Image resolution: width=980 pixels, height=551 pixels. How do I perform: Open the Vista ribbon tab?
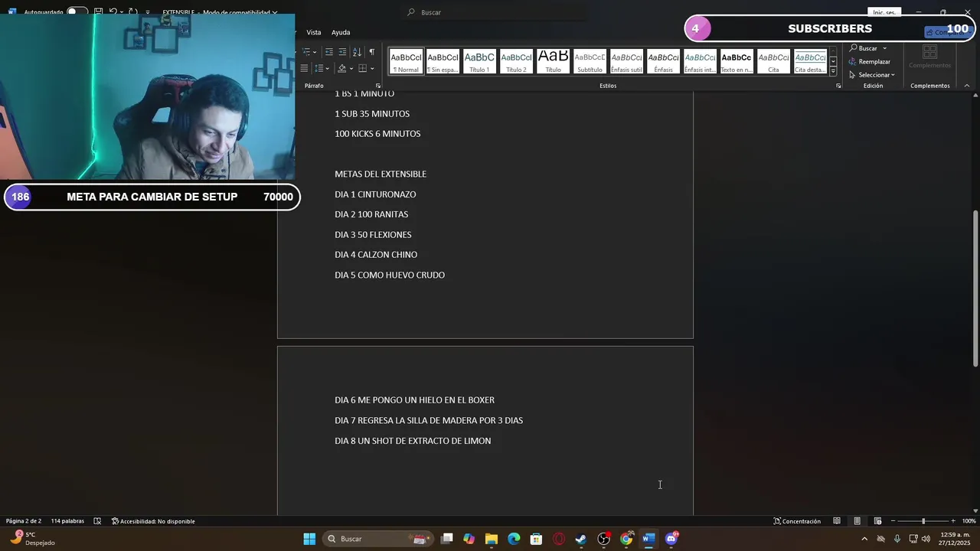coord(314,32)
